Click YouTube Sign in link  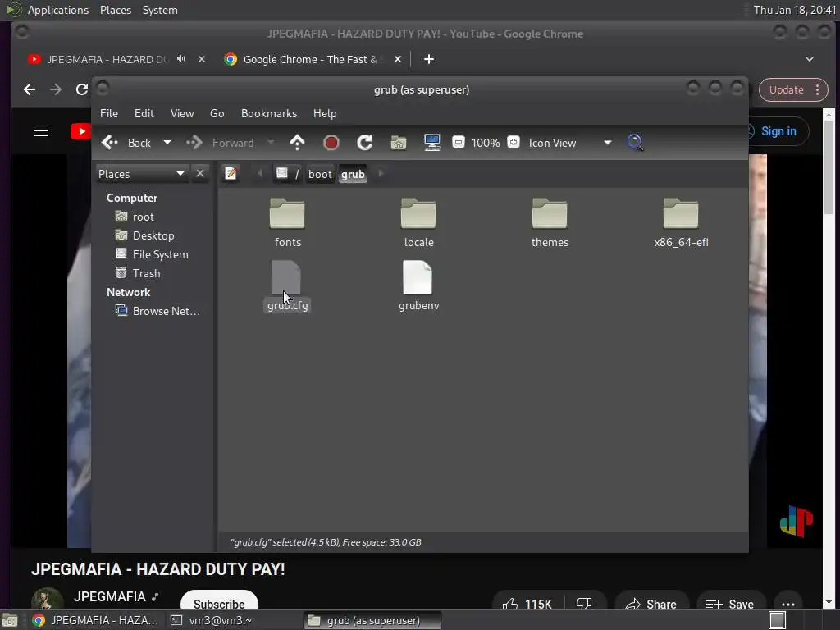point(778,131)
